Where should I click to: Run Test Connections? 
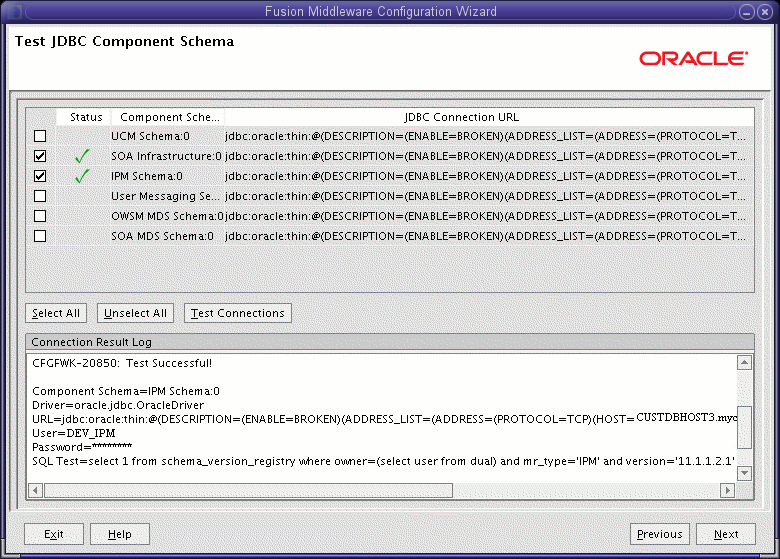click(238, 313)
